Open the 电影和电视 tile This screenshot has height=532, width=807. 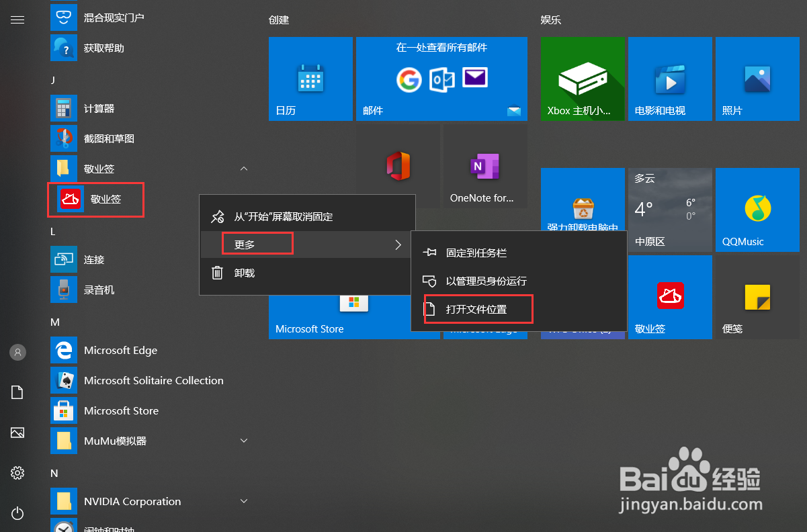(x=670, y=79)
